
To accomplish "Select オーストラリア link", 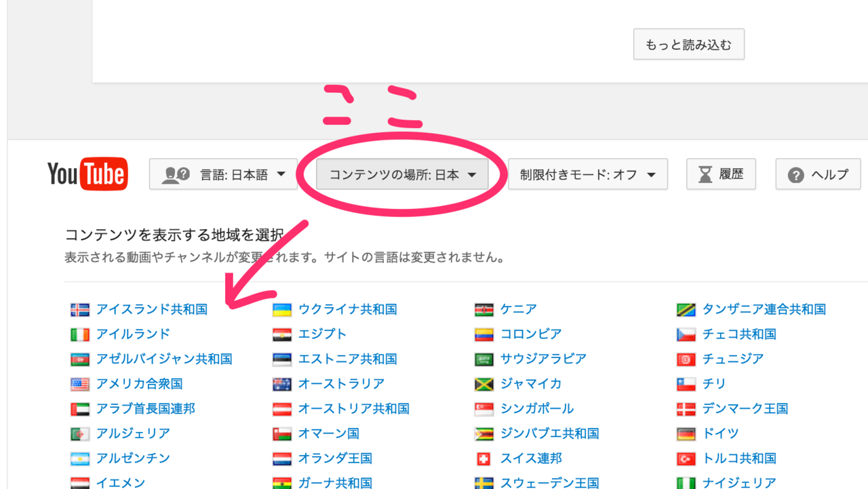I will tap(342, 384).
